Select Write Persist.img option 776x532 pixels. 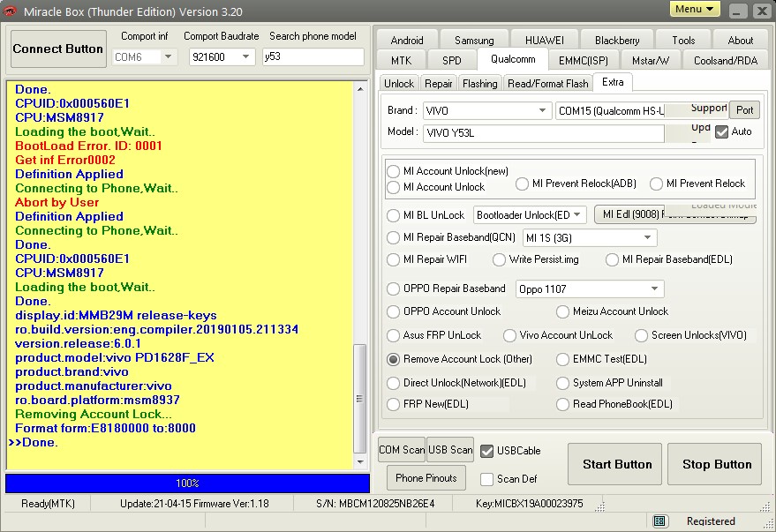500,259
